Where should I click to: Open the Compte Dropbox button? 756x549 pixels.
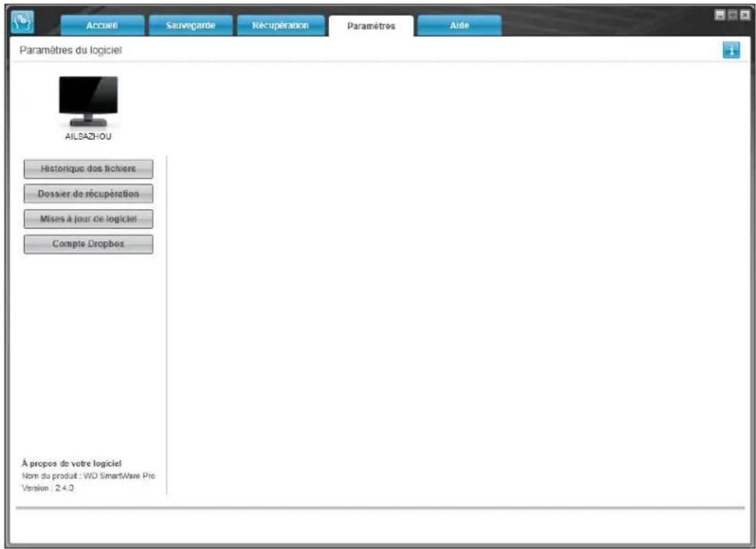[88, 244]
